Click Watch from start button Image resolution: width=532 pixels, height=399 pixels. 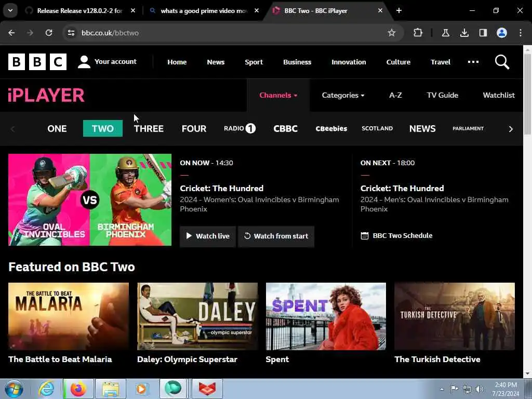click(276, 236)
